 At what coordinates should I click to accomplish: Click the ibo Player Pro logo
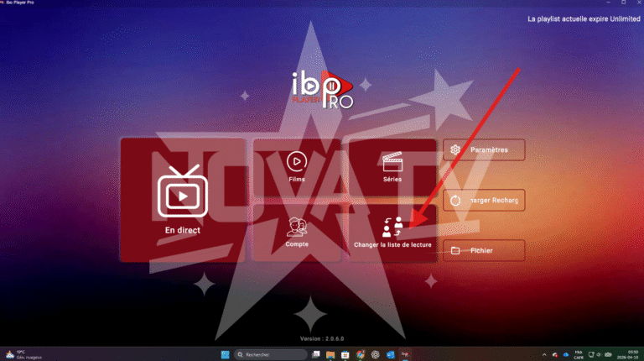click(322, 89)
